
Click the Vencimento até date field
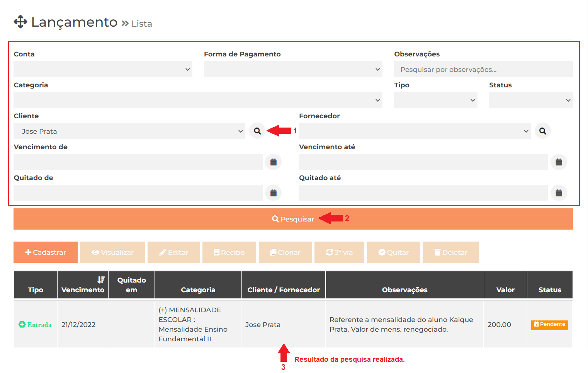coord(423,162)
